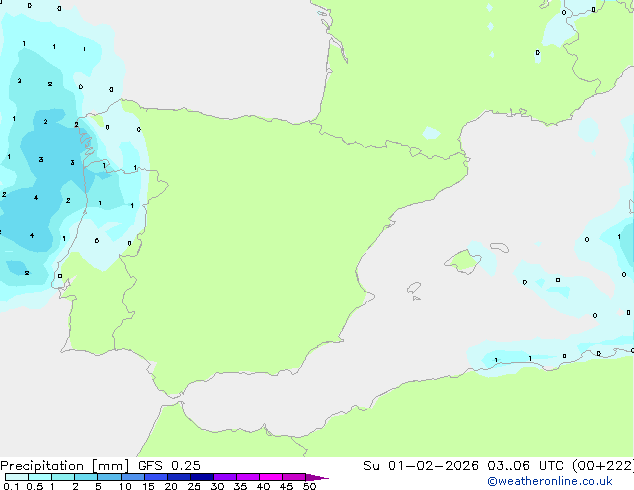The image size is (634, 490).
Task: Click the legend value label '0.1'
Action: [11, 486]
